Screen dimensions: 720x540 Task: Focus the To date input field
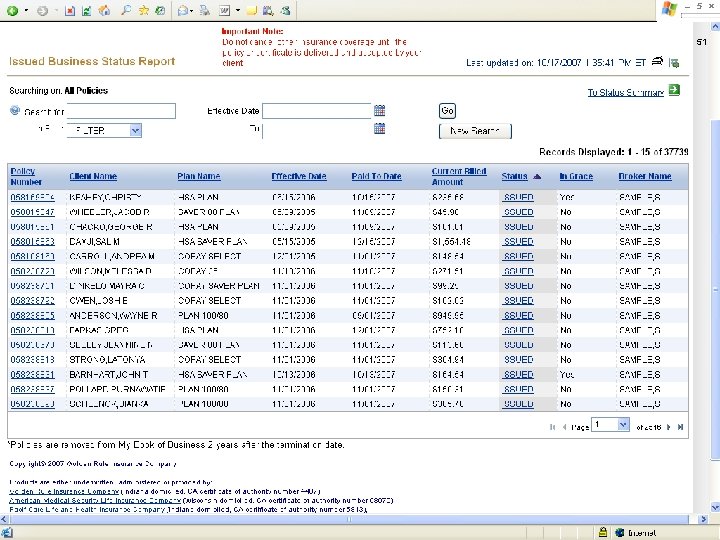tap(316, 130)
